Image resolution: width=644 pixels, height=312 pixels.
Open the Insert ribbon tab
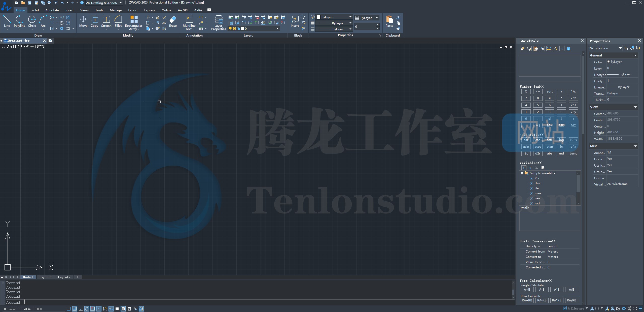tap(69, 10)
